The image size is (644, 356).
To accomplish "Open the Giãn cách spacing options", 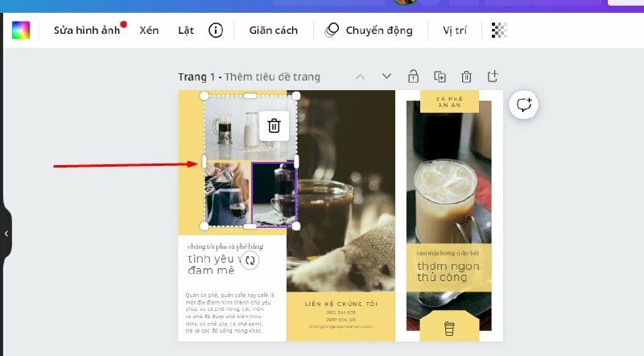I will 273,31.
